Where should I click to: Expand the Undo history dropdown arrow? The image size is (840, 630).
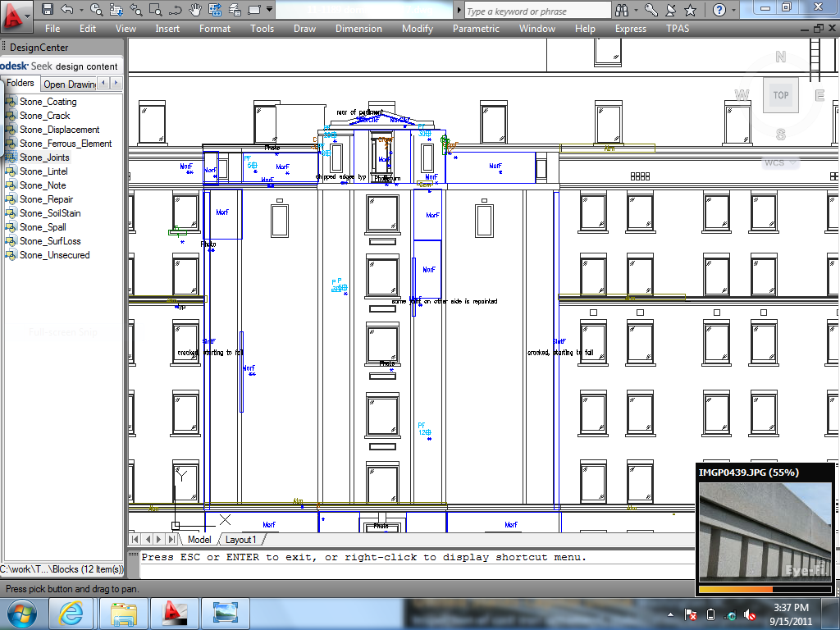pyautogui.click(x=80, y=10)
